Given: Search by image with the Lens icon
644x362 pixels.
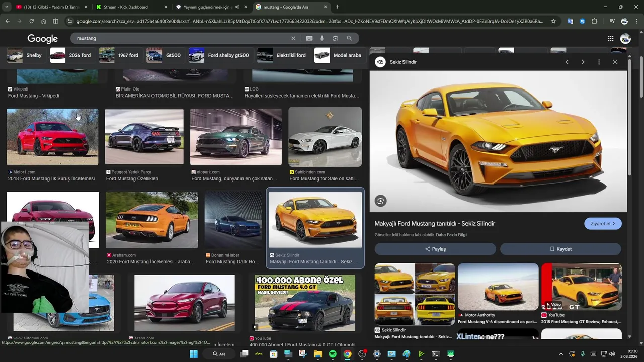Looking at the screenshot, I should [x=335, y=38].
